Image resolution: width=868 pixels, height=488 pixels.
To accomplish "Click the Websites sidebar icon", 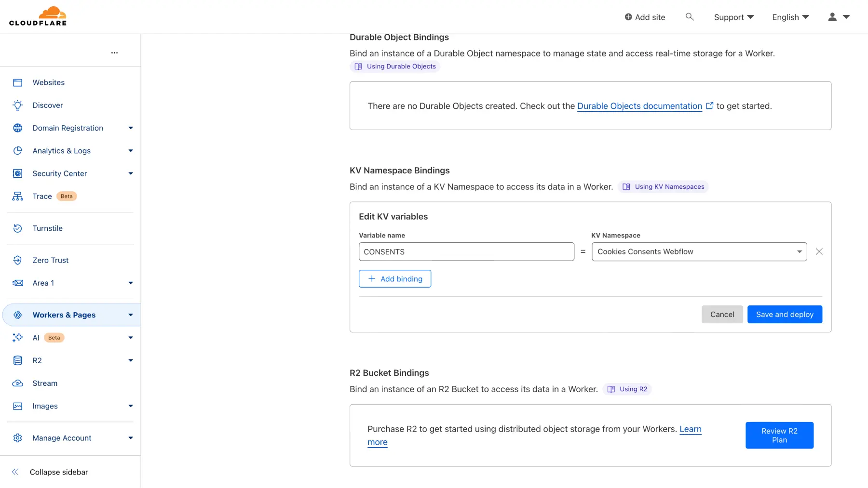I will [18, 82].
